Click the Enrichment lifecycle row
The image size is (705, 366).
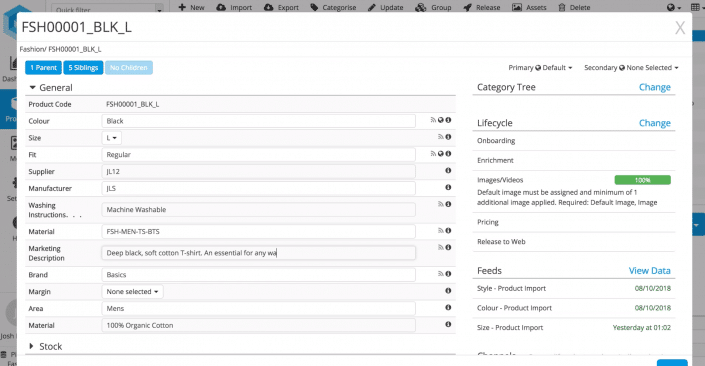tap(574, 161)
